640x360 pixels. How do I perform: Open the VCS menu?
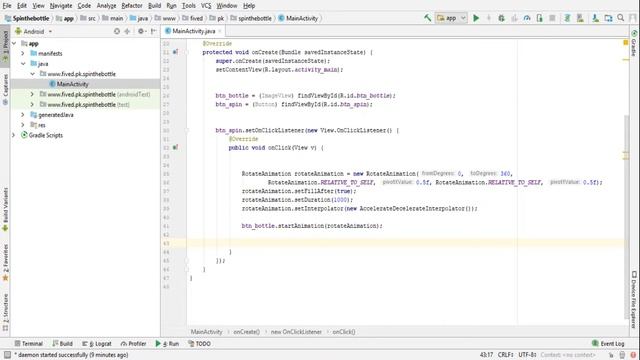coord(206,6)
